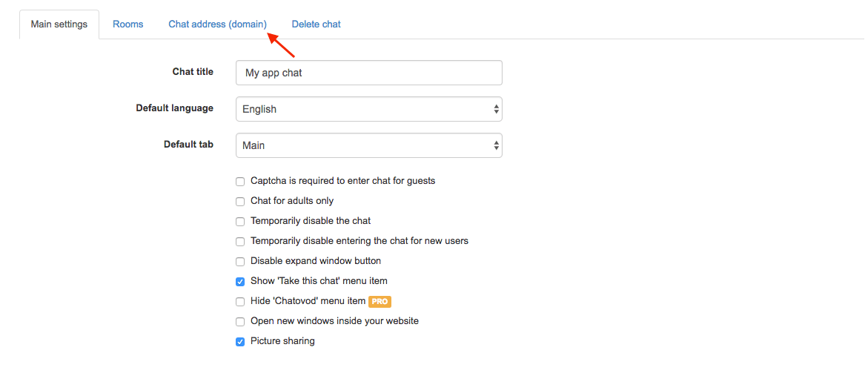Enable Open new windows inside your website
The width and height of the screenshot is (868, 376).
pyautogui.click(x=240, y=322)
